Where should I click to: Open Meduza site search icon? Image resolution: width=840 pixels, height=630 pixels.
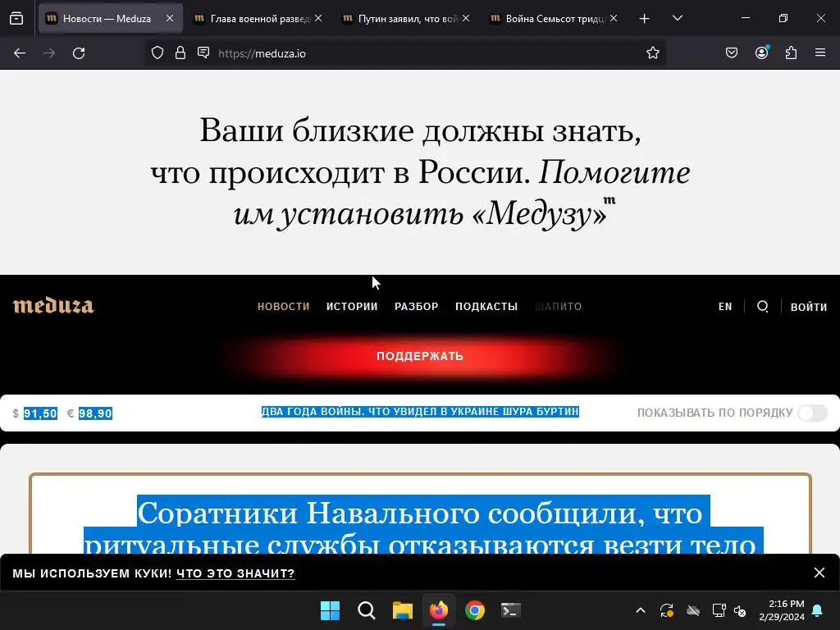click(x=762, y=307)
